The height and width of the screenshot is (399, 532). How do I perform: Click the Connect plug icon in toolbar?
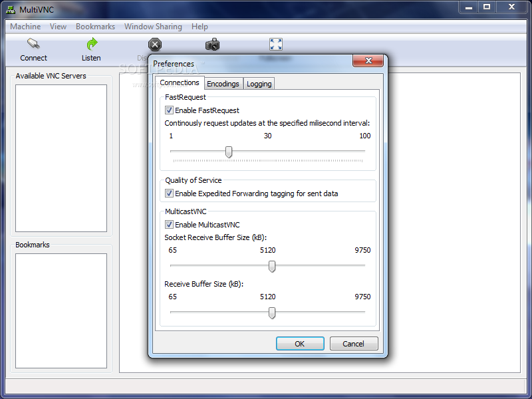coord(33,44)
